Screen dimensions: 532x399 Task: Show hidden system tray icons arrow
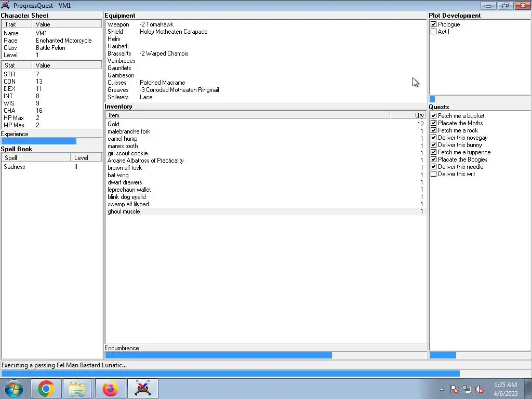pyautogui.click(x=442, y=389)
